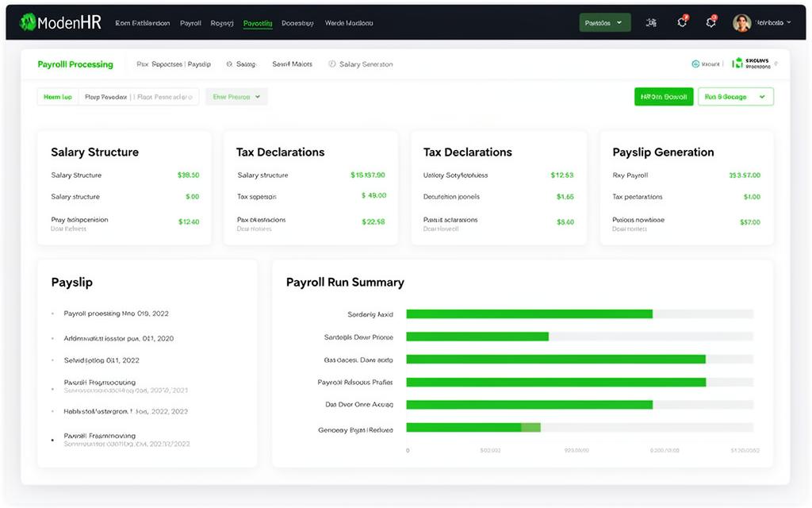Click the pay period search input field
This screenshot has height=508, width=812.
(143, 96)
